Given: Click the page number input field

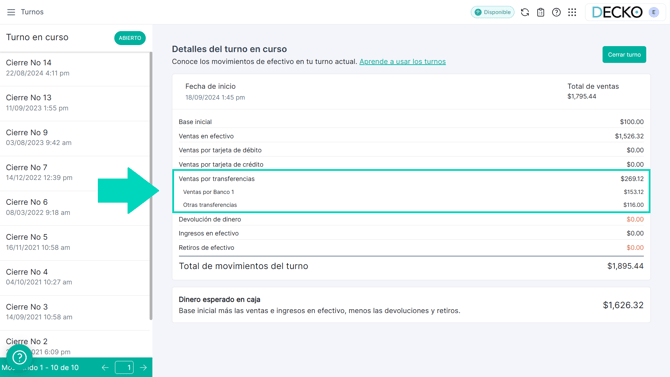Looking at the screenshot, I should 124,367.
